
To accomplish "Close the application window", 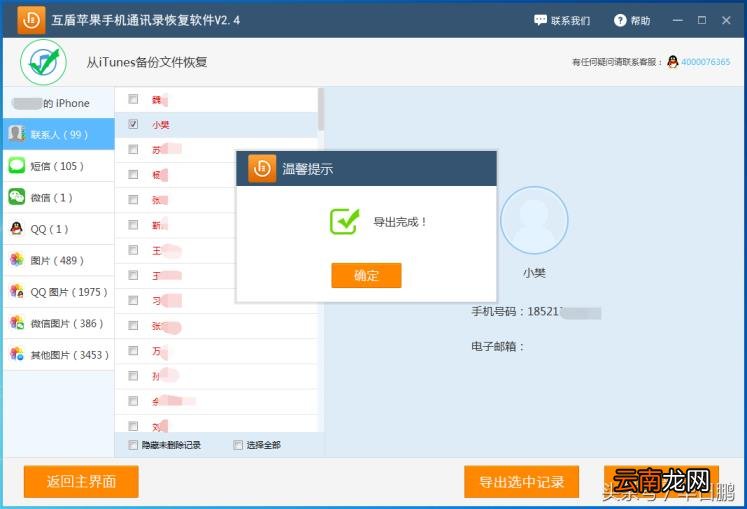I will point(726,20).
